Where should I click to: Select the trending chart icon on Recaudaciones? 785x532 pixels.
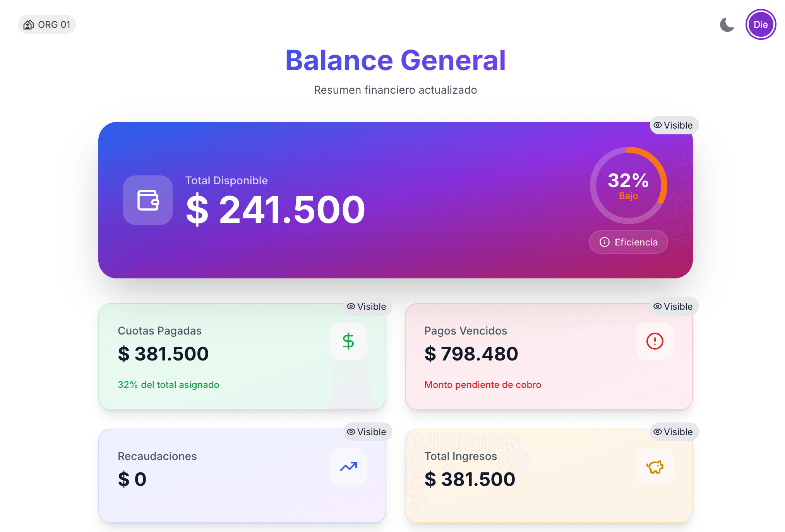click(348, 467)
